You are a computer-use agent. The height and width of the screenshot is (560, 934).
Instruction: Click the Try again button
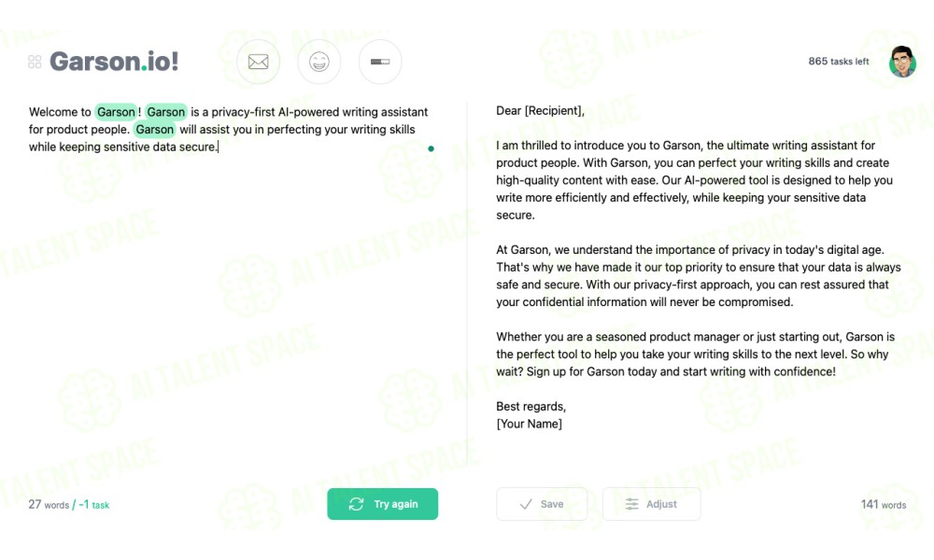(382, 504)
